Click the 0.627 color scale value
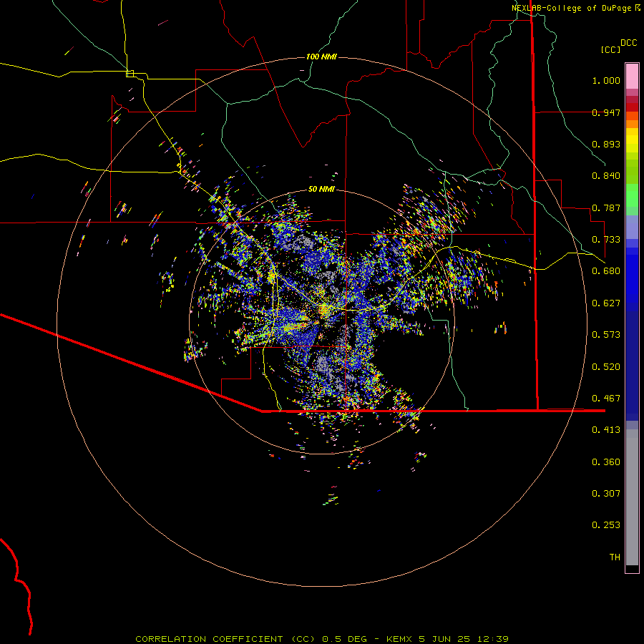Screen dimensions: 644x644 tap(606, 303)
